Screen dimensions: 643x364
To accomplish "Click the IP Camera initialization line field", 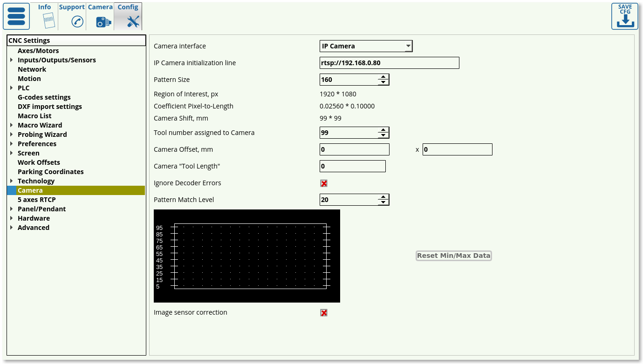I will [x=389, y=63].
